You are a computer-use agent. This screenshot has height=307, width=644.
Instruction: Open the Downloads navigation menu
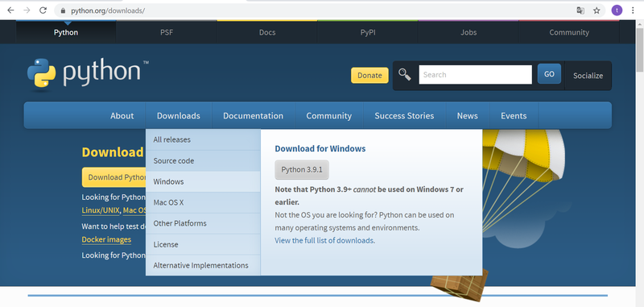(x=179, y=116)
